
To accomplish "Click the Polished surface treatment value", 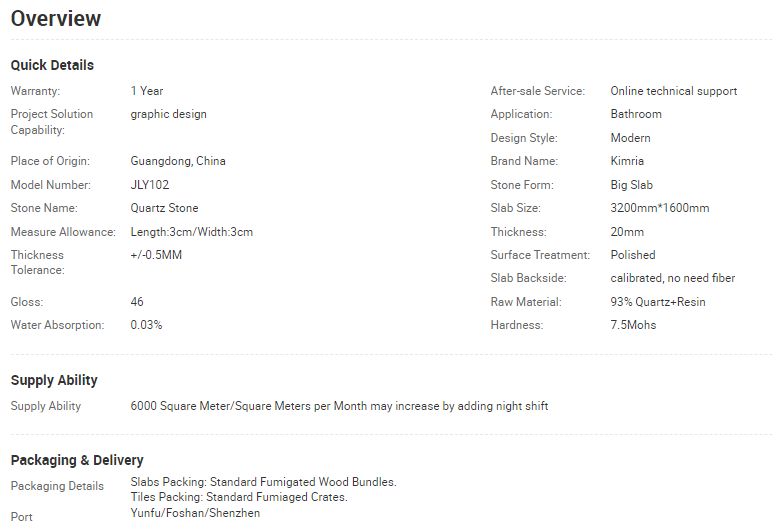I will click(633, 255).
